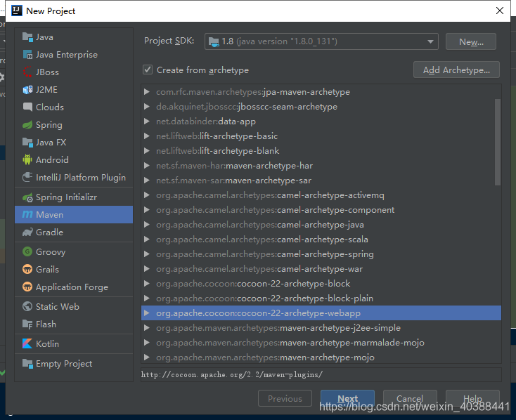Expand lift-archetype-basic node

click(x=147, y=136)
